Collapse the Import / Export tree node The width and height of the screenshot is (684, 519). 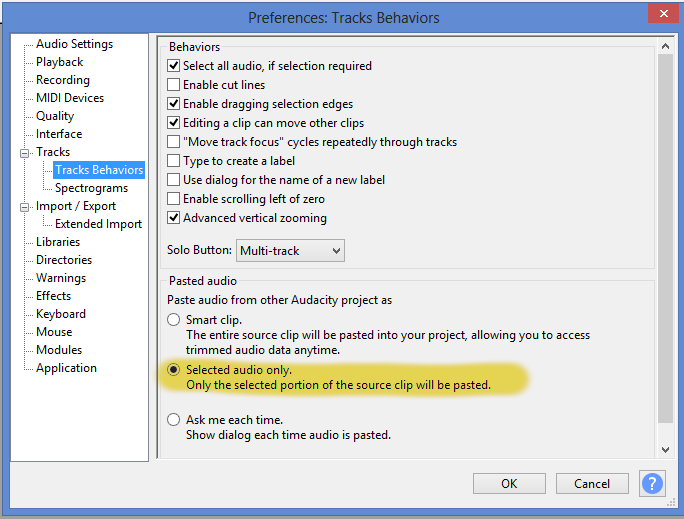pos(25,207)
